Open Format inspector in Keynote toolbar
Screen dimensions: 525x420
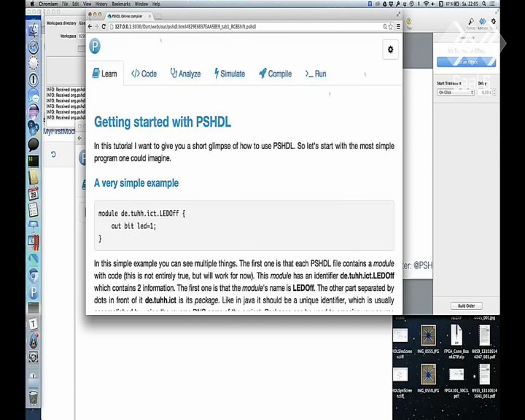tap(471, 23)
